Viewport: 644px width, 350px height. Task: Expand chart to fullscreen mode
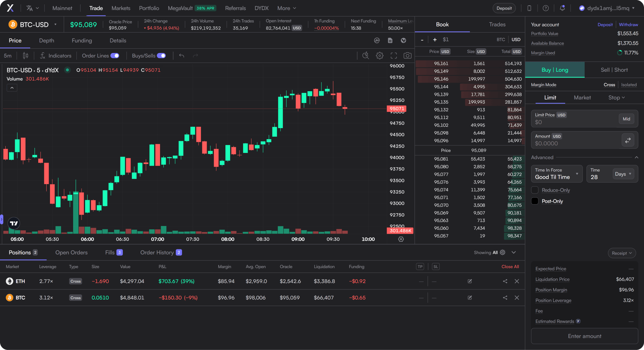coord(394,56)
